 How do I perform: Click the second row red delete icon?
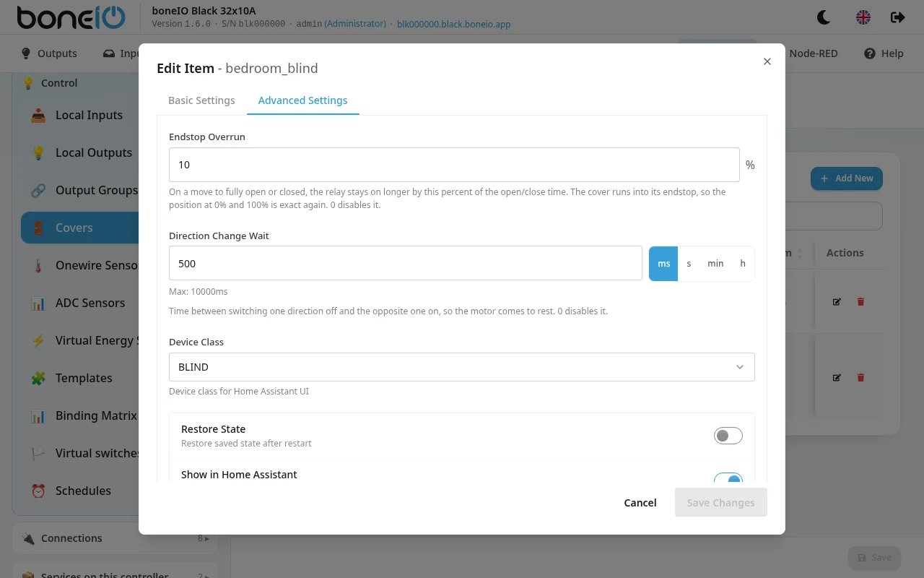point(860,377)
